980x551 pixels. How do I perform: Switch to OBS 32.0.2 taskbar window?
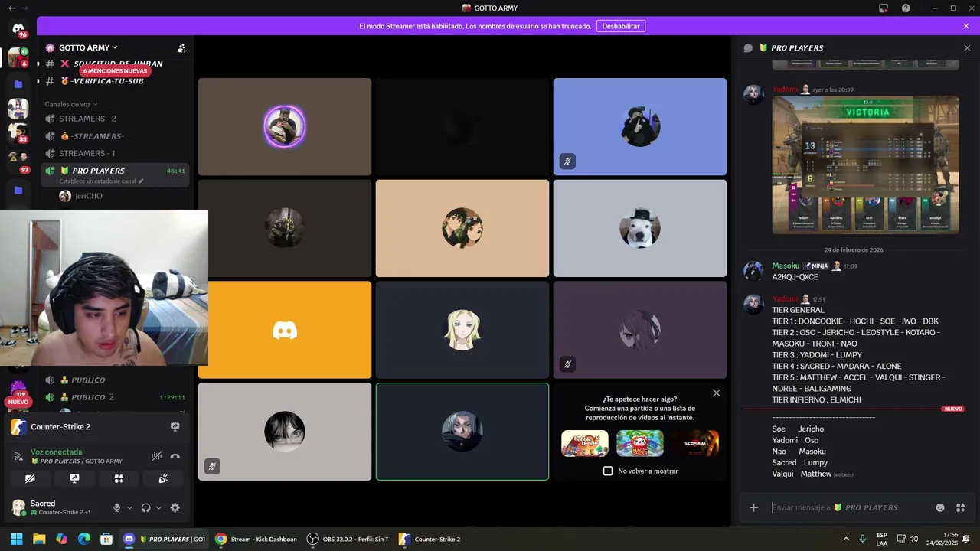click(348, 539)
